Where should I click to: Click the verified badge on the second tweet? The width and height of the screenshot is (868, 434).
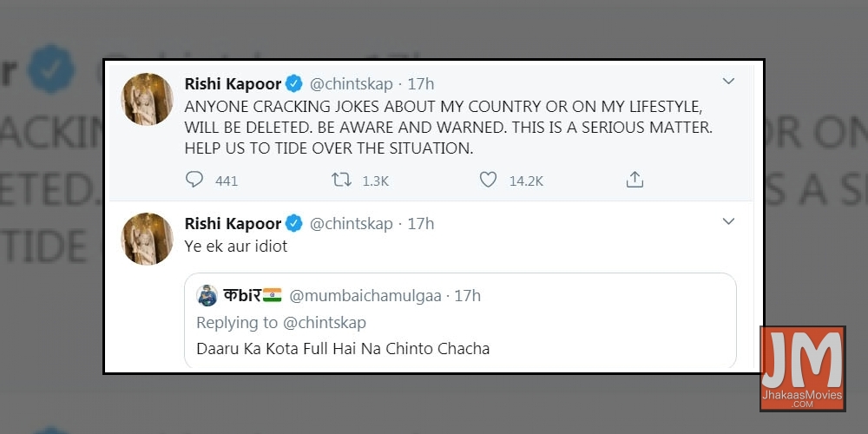[x=294, y=224]
